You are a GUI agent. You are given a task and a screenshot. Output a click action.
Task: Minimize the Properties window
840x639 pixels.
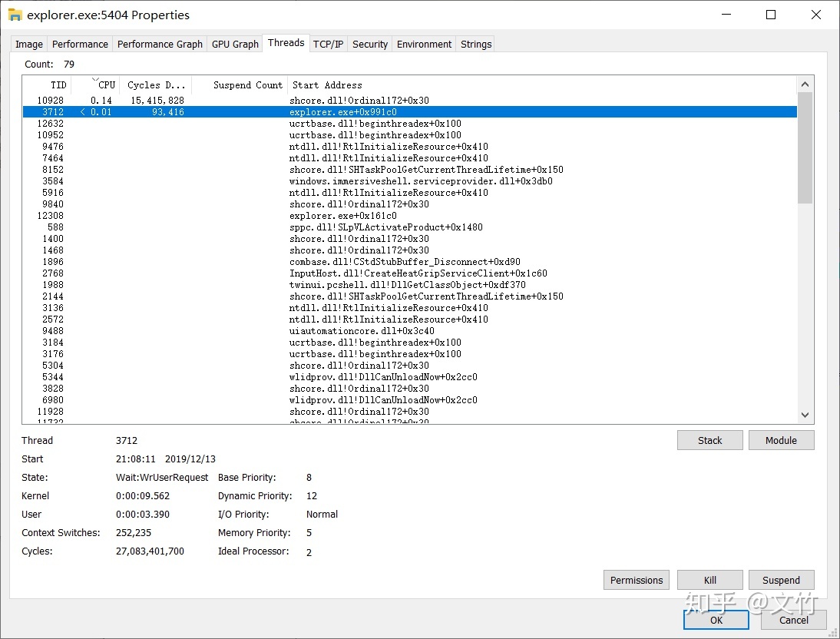tap(726, 15)
